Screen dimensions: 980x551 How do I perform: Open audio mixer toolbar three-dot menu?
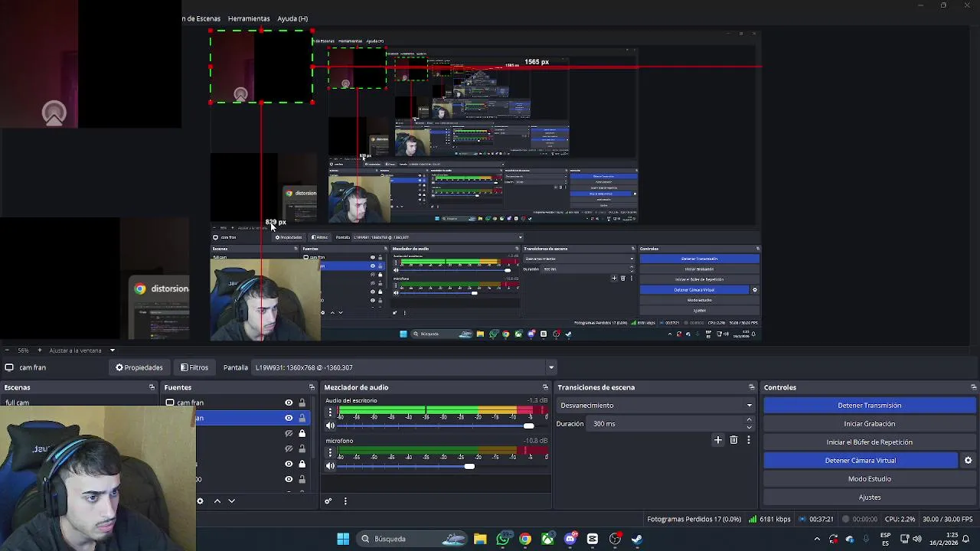[345, 501]
